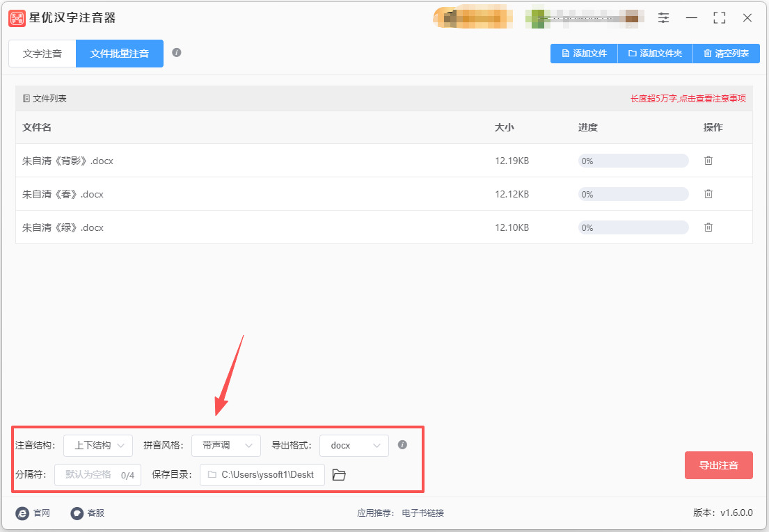Open the 拼音风格 dropdown showing 带声调
Screen dimensions: 769x532
point(226,445)
